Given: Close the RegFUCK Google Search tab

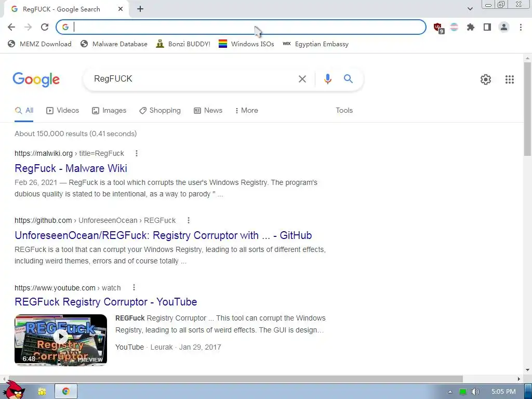Looking at the screenshot, I should [x=121, y=9].
